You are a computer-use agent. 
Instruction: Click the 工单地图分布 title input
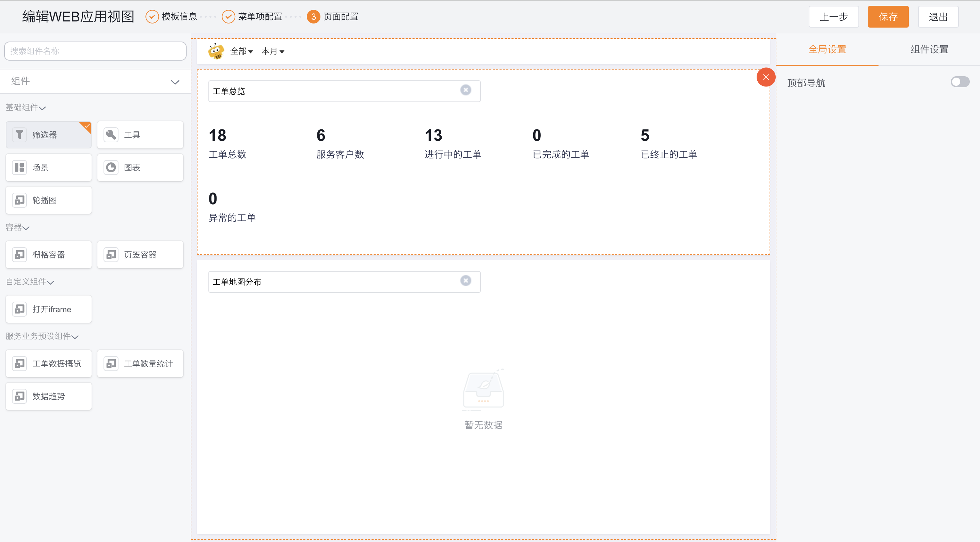point(344,282)
